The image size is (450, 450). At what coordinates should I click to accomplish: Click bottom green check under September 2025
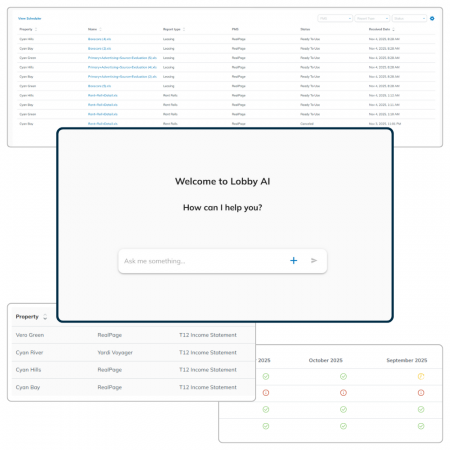click(421, 426)
